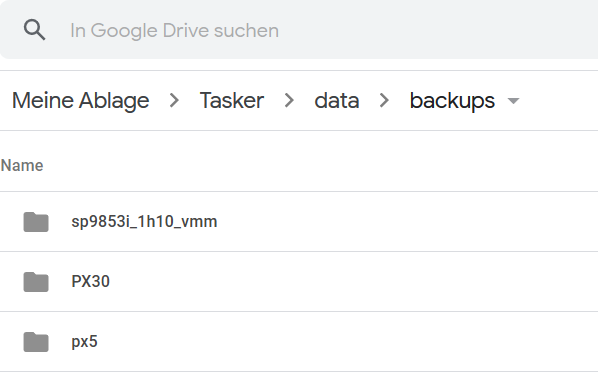Click the px5 folder icon
Viewport: 598px width, 386px height.
coord(36,341)
